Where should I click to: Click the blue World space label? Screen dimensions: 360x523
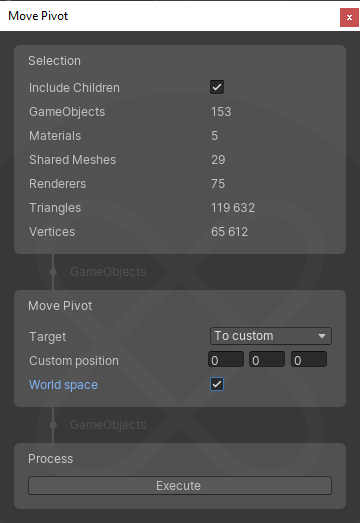click(x=63, y=385)
